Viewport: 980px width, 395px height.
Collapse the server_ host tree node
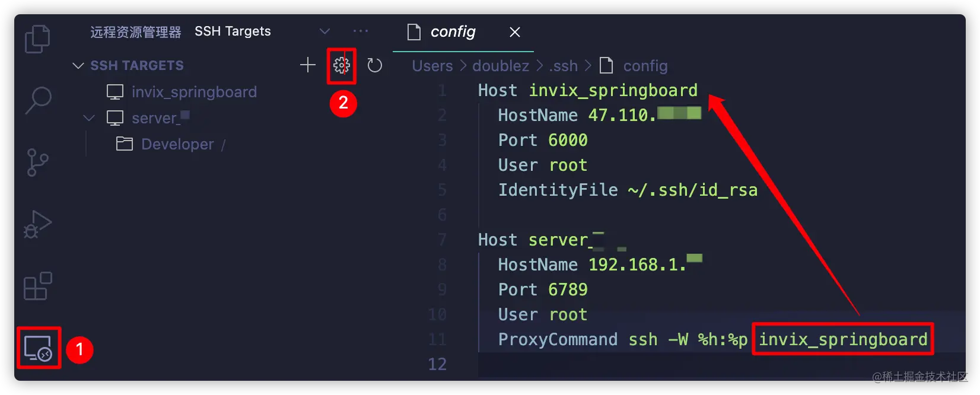click(x=89, y=118)
